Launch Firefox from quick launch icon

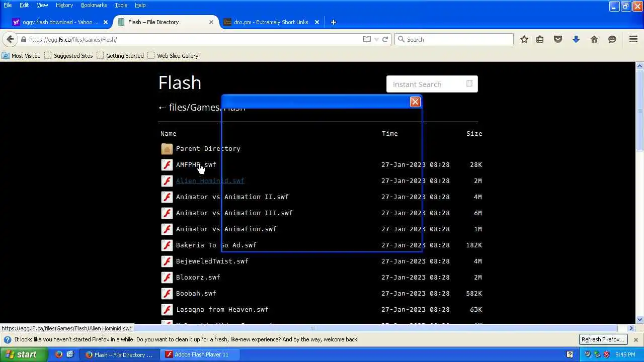[x=59, y=354]
